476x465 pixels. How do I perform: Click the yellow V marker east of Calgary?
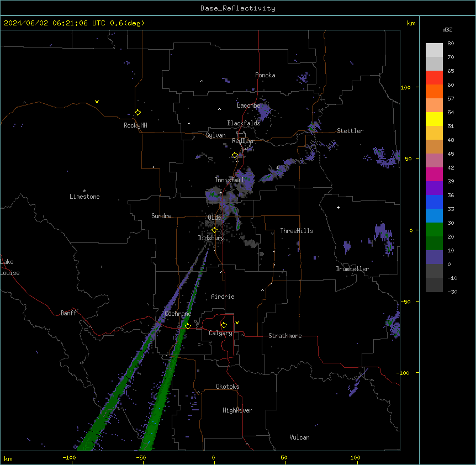click(x=237, y=323)
